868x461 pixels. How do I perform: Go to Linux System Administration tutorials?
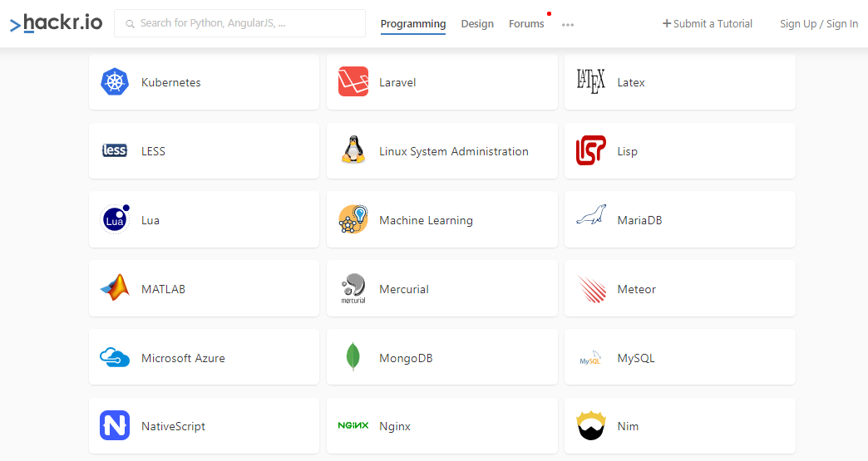(441, 151)
